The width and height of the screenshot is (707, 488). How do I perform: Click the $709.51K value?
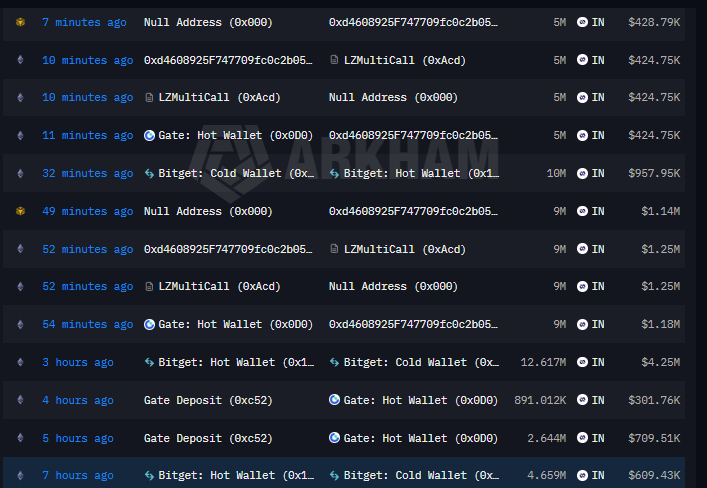click(654, 438)
